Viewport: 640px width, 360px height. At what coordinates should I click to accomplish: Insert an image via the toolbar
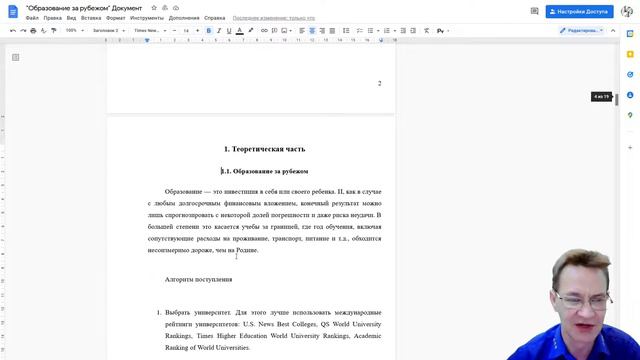(284, 31)
